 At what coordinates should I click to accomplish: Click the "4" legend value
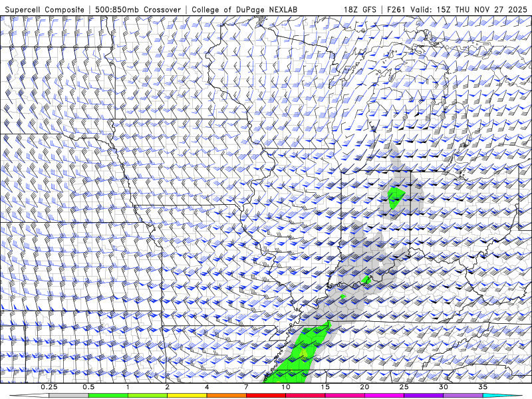click(207, 387)
